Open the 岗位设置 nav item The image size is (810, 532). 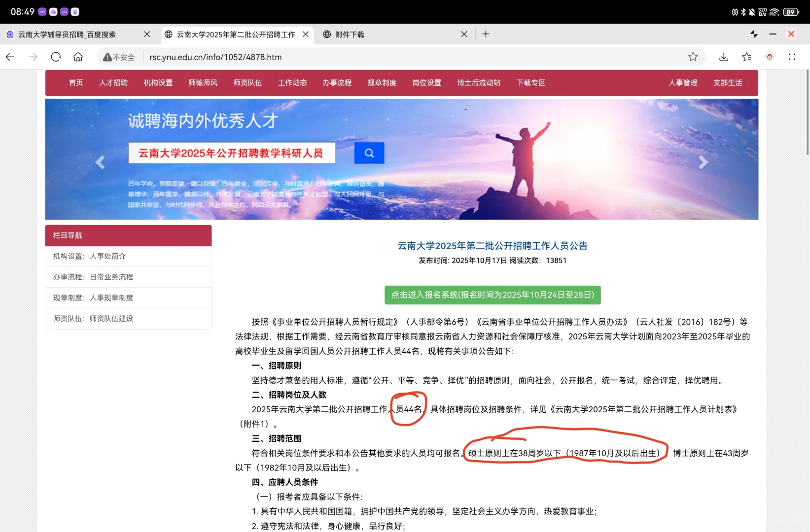tap(427, 83)
